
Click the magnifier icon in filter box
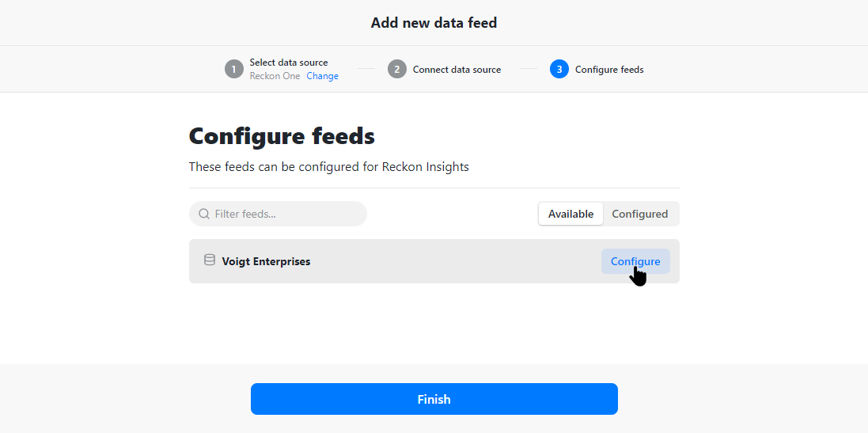pyautogui.click(x=203, y=214)
